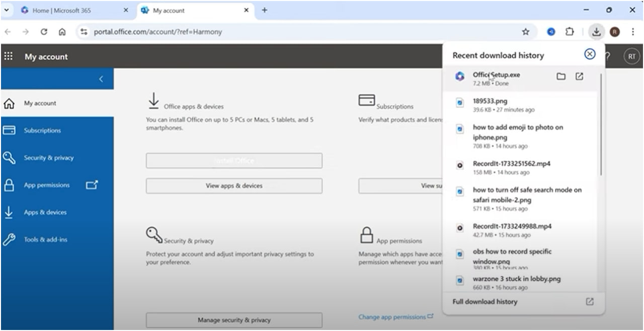The width and height of the screenshot is (644, 331).
Task: Open OfficeSetup.exe with the open-file icon
Action: tap(579, 76)
